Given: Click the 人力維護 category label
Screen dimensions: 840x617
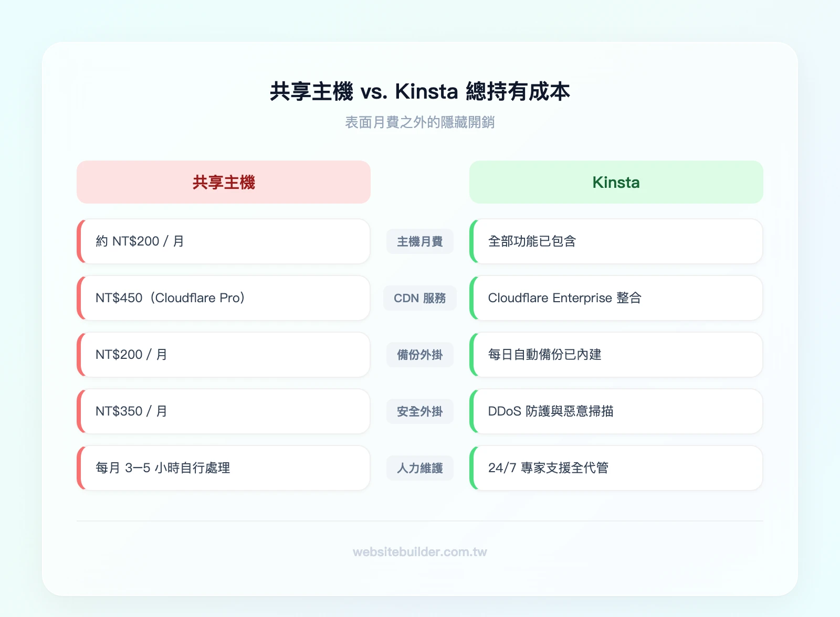Looking at the screenshot, I should tap(419, 468).
